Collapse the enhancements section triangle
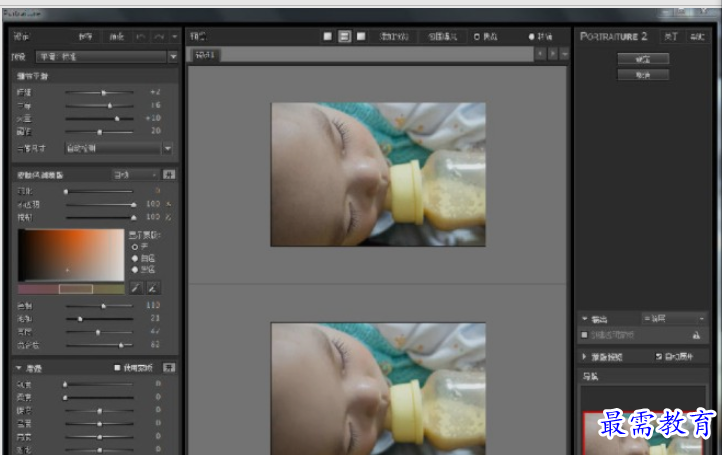 (x=18, y=368)
